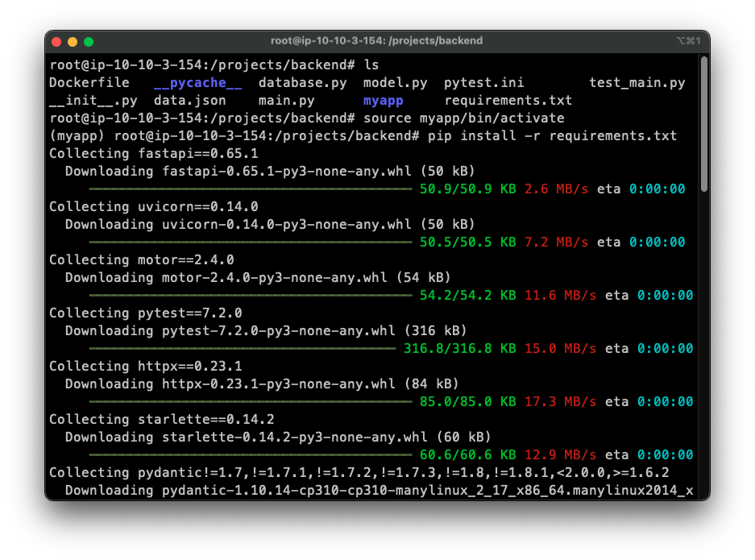Viewport: 755px width, 560px height.
Task: Select model.py in the file listing
Action: point(395,83)
